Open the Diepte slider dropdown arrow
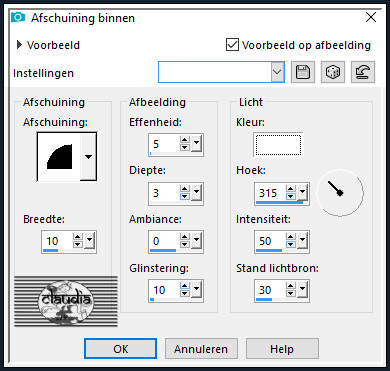The image size is (390, 371). click(196, 193)
